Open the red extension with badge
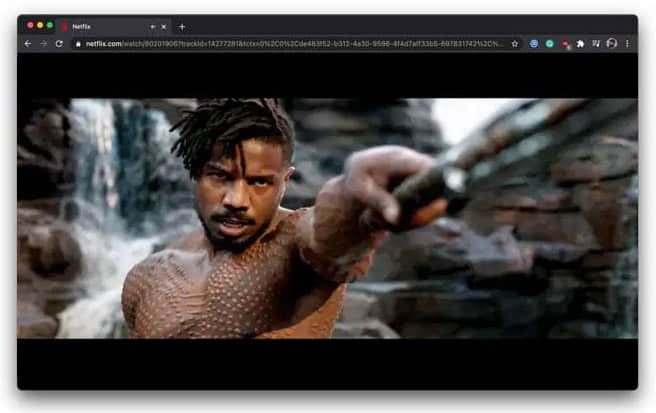Screen dimensions: 656x413 pos(566,44)
